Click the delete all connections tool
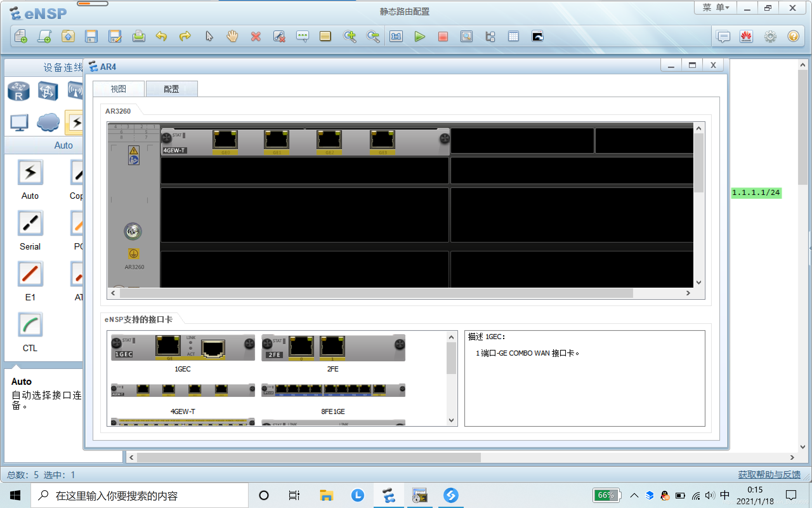The width and height of the screenshot is (812, 508). pos(279,36)
